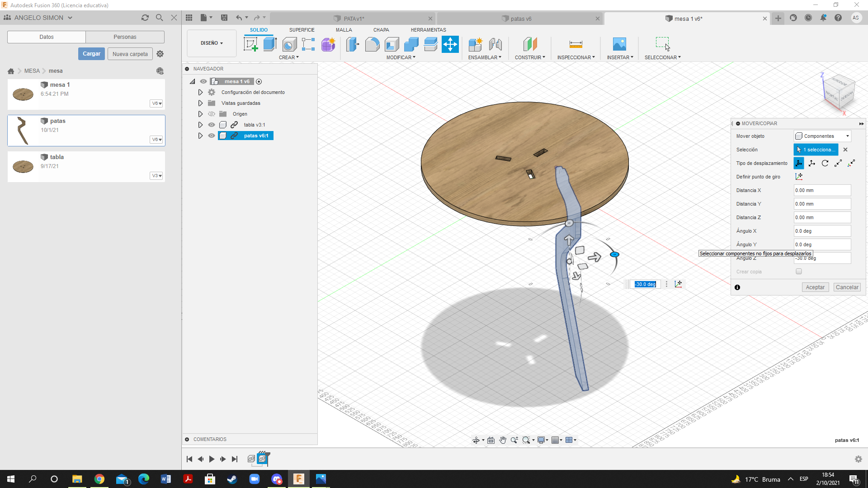
Task: Switch to HERRAMIENTAS tab
Action: tap(428, 30)
